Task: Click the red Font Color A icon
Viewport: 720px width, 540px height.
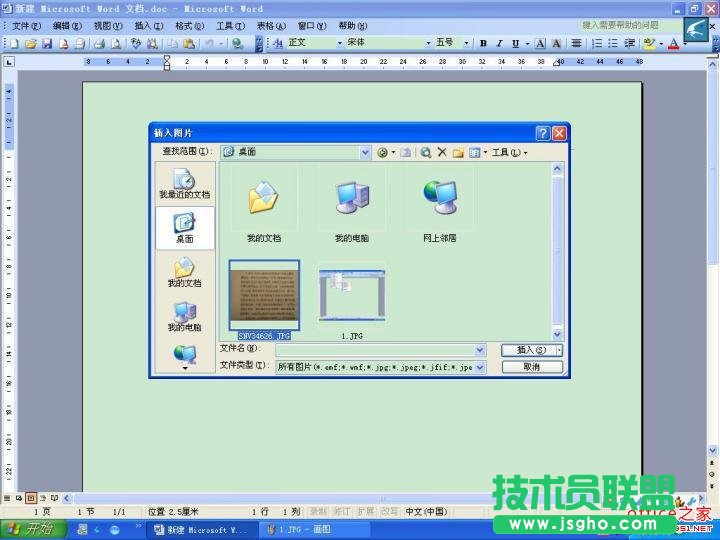Action: point(674,44)
